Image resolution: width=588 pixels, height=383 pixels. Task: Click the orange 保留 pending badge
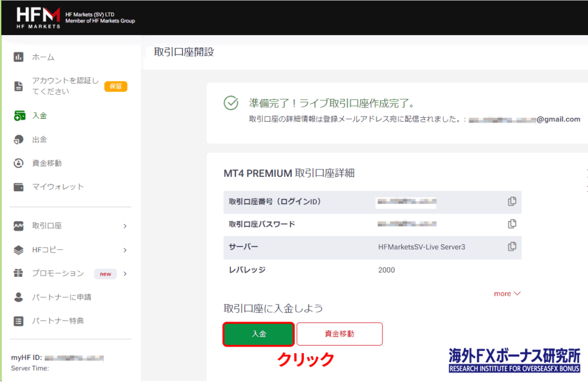115,86
